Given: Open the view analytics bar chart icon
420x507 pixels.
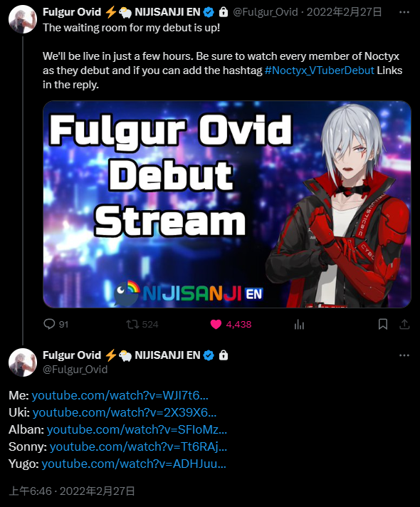Looking at the screenshot, I should point(299,324).
